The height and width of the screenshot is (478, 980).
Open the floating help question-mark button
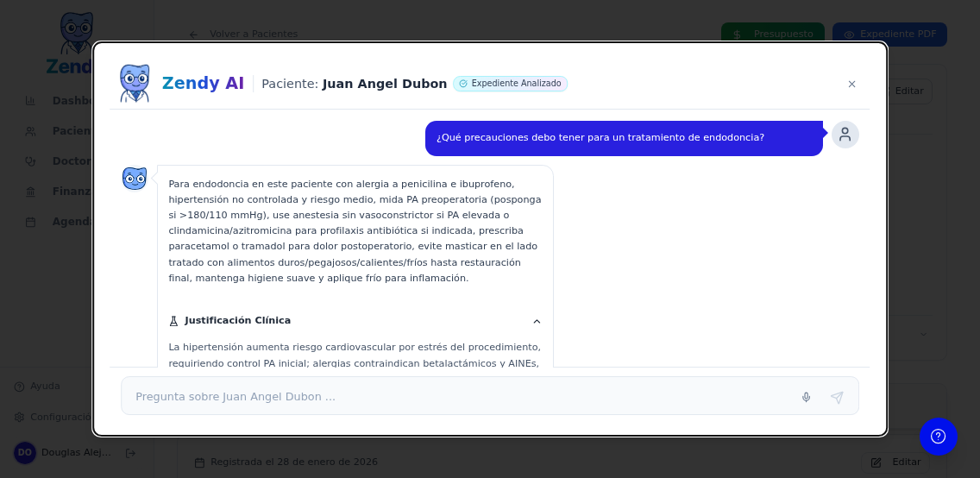[938, 436]
